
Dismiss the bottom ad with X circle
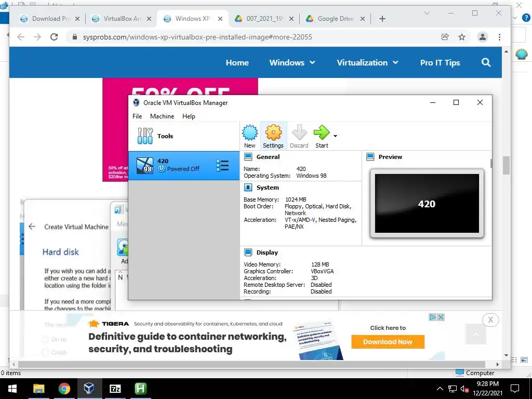pyautogui.click(x=490, y=320)
